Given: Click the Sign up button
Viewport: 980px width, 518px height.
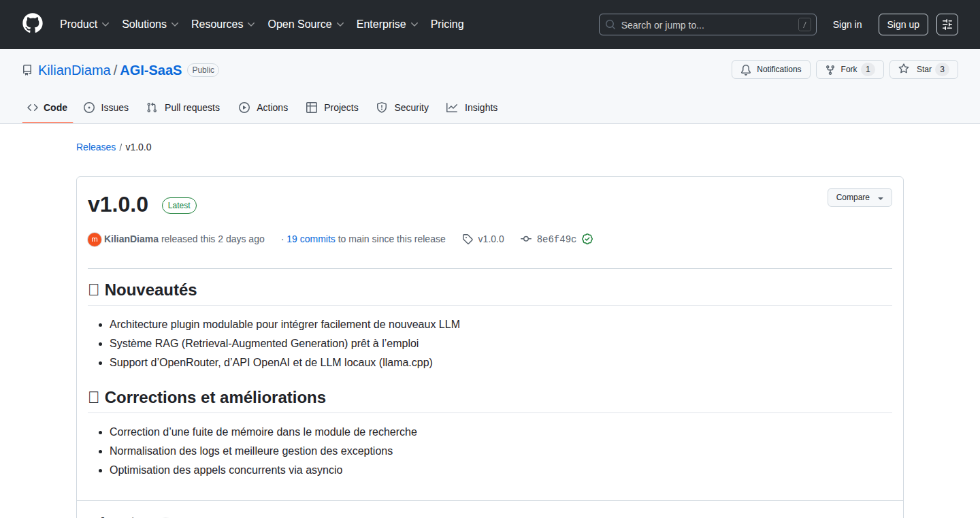Looking at the screenshot, I should tap(903, 25).
